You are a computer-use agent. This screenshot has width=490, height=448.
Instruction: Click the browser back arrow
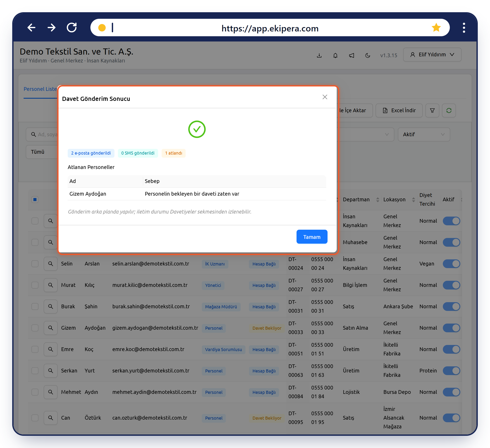click(x=31, y=28)
